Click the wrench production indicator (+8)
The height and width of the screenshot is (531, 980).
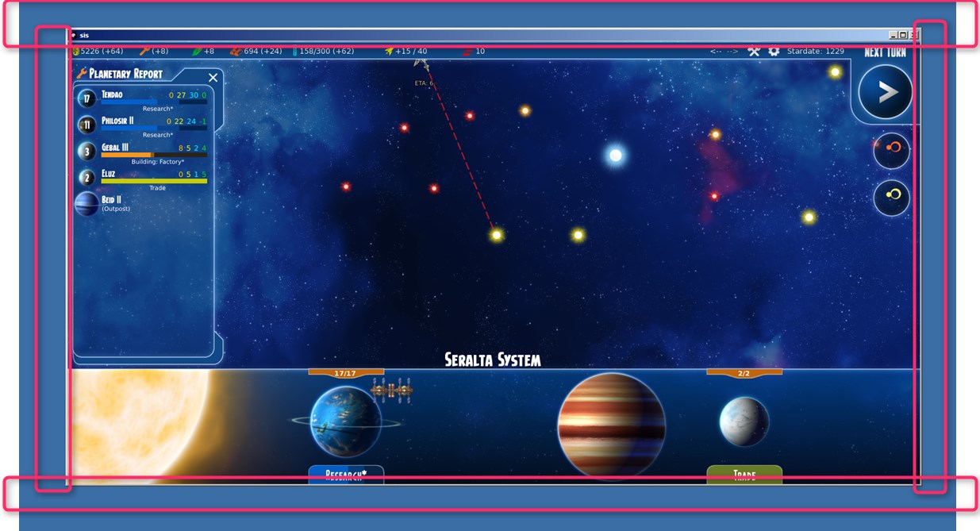tap(154, 51)
